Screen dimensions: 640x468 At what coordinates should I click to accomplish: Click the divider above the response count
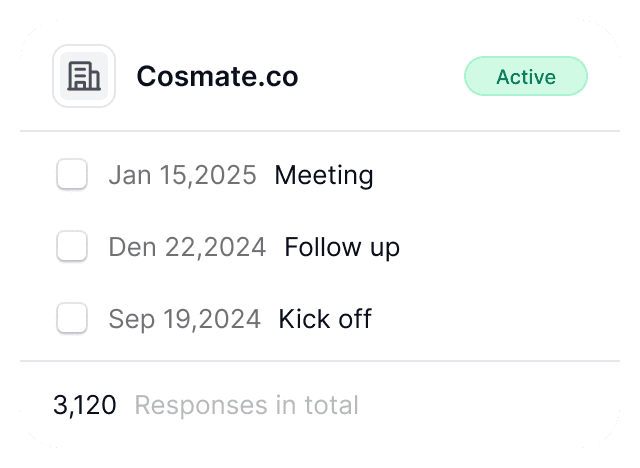[x=320, y=361]
